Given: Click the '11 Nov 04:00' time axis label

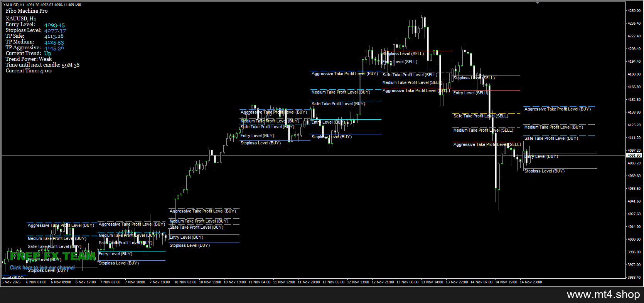Looking at the screenshot, I should click(x=259, y=282).
